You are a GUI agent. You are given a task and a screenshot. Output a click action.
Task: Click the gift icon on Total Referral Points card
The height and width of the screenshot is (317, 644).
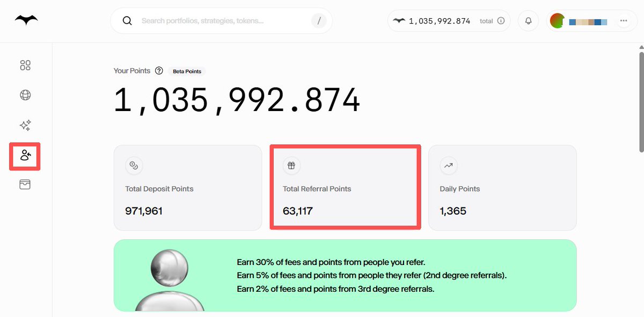pyautogui.click(x=291, y=166)
